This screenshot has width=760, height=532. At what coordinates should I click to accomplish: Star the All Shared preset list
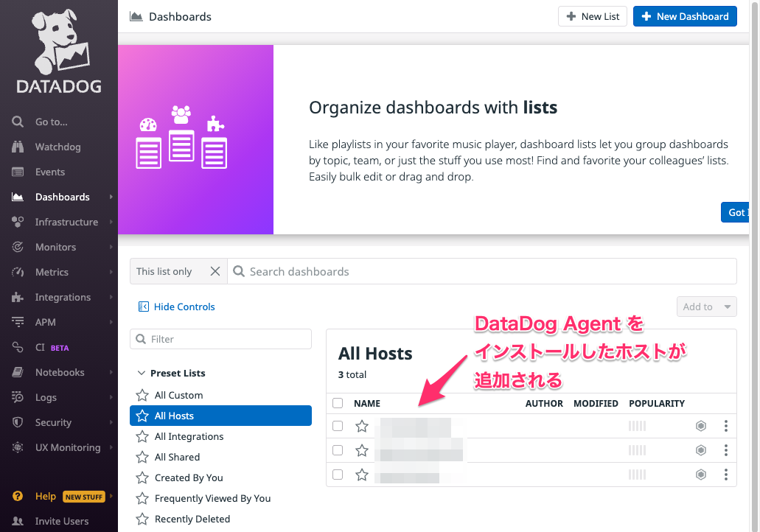(142, 458)
